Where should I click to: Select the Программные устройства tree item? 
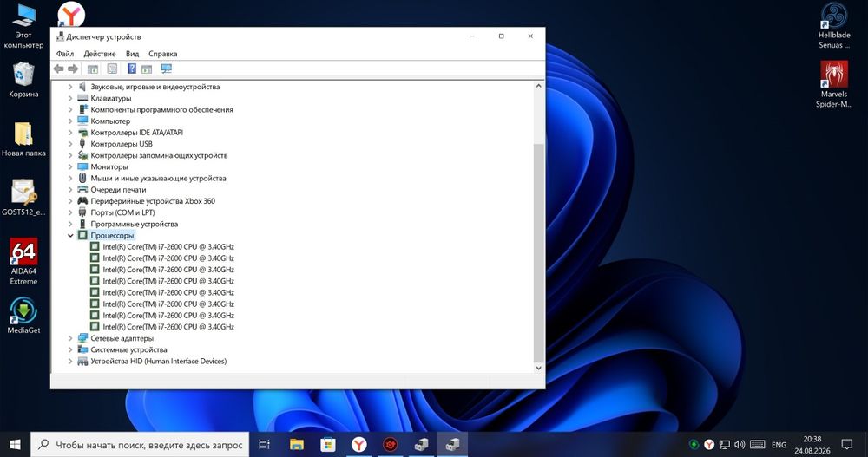click(x=134, y=224)
